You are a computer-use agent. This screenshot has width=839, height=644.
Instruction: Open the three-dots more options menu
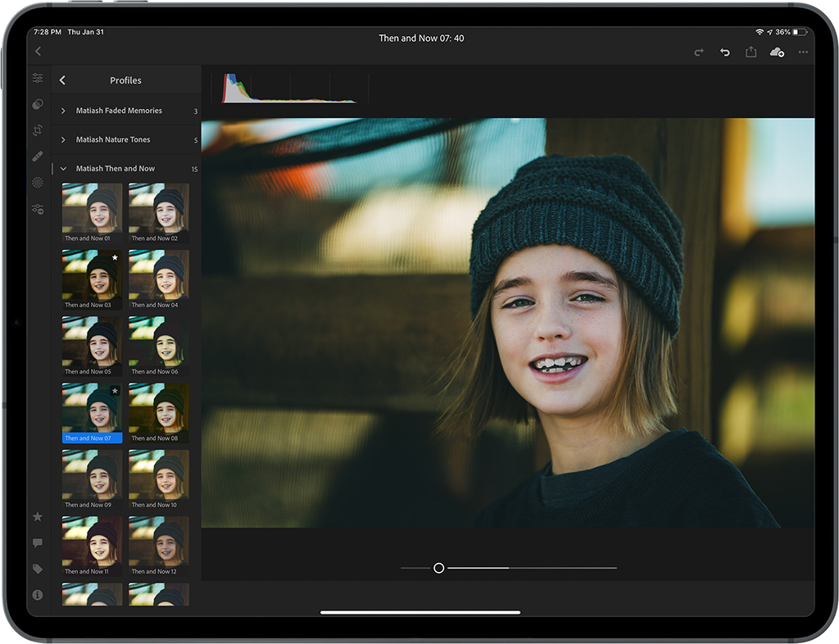[x=803, y=52]
